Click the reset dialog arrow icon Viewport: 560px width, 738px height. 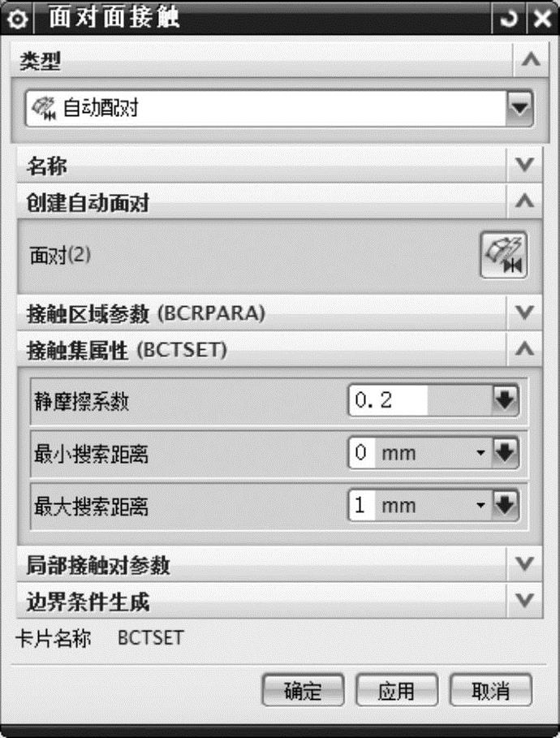pos(509,19)
